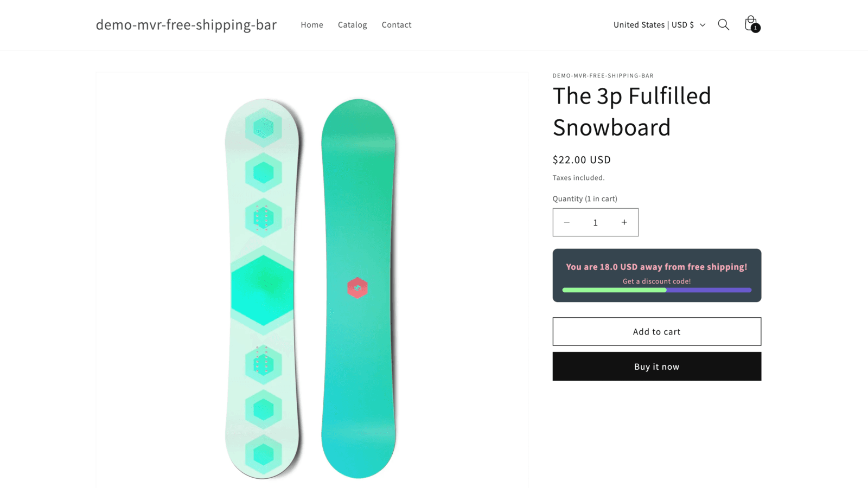This screenshot has height=488, width=868.
Task: Click inside the quantity input field
Action: pyautogui.click(x=595, y=222)
